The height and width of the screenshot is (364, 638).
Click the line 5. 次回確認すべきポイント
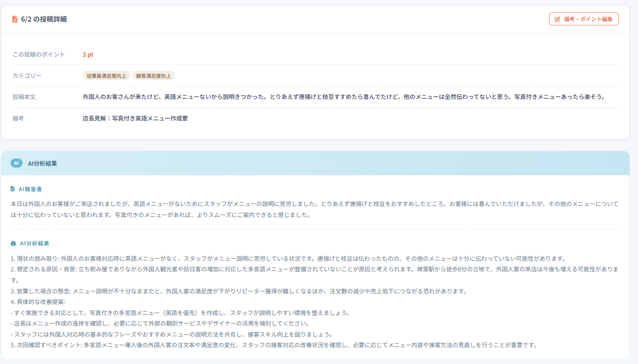pos(274,345)
